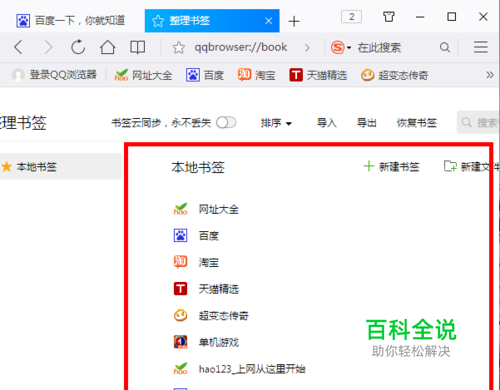500x390 pixels.
Task: Click the 天猫精选 entry in bookmark list
Action: (219, 289)
